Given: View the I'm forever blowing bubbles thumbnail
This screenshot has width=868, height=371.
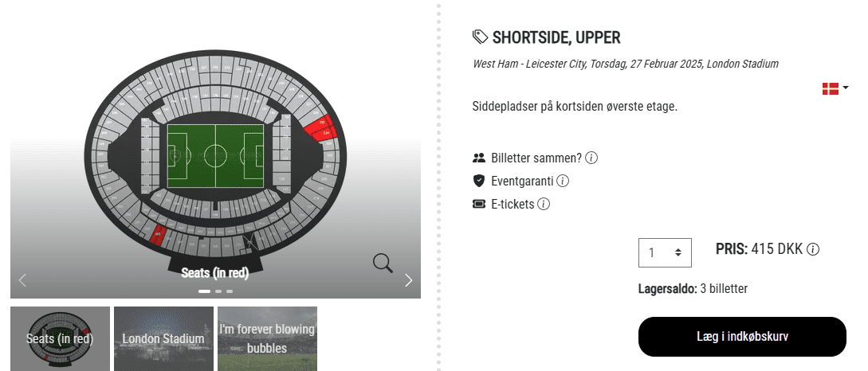Looking at the screenshot, I should (x=267, y=338).
